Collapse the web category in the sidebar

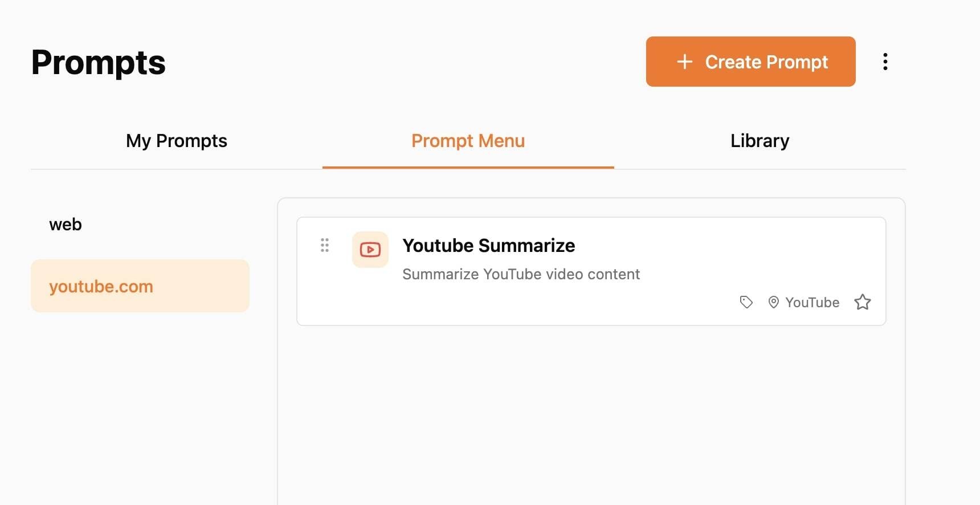[x=66, y=224]
